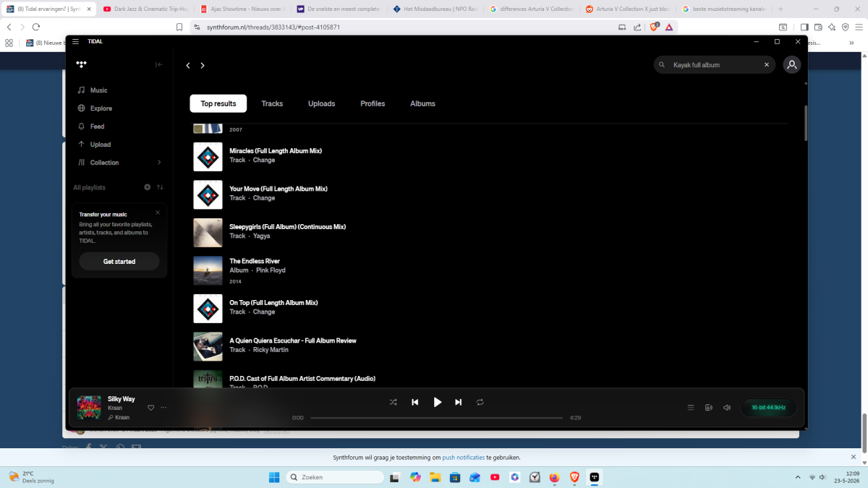868x488 pixels.
Task: Open A Quien Quiera Escuchar Full Album Review
Action: (x=293, y=341)
